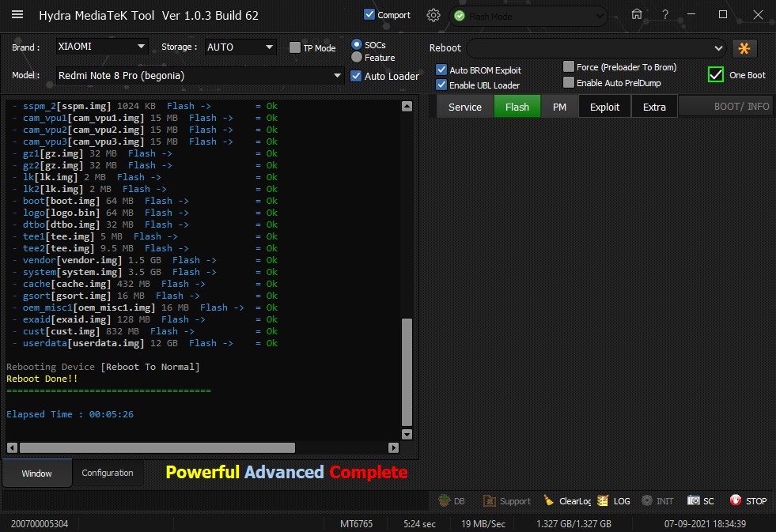Toggle the One Boot checkbox

point(716,74)
